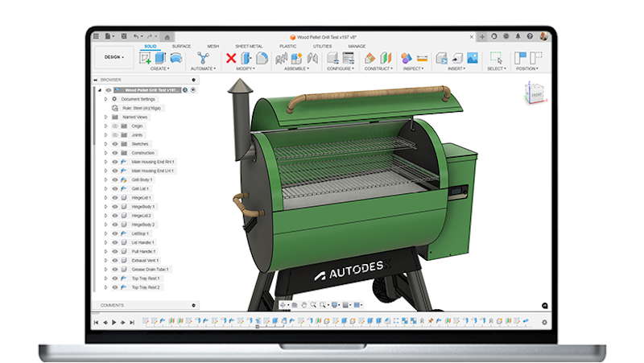Switch to the UTILITIES tab
Viewport: 644px width, 363px height.
pos(323,47)
